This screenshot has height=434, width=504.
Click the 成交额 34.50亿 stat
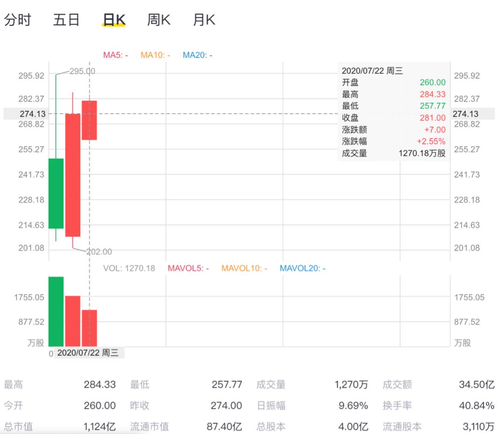[x=438, y=385]
